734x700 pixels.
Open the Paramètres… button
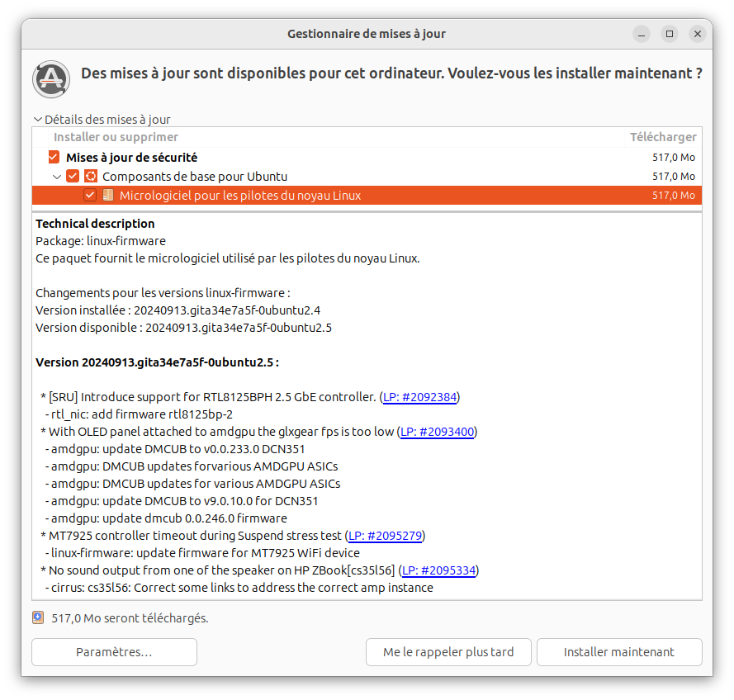point(114,652)
